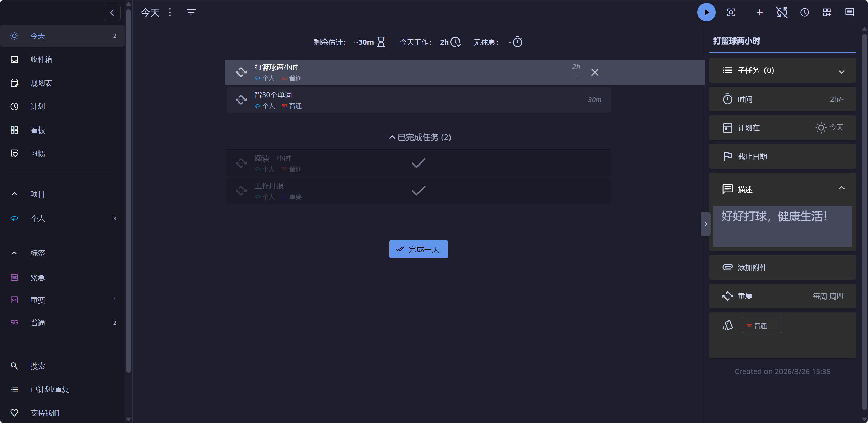This screenshot has width=868, height=423.
Task: Open the three-dot menu beside 今天
Action: click(170, 13)
